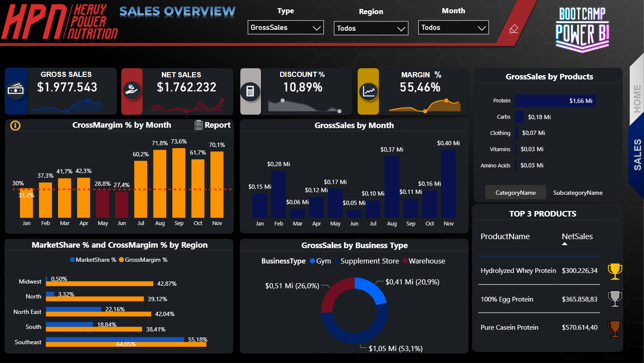
Task: Click the Jan $0,15 Mi GrossSales bar
Action: (x=260, y=206)
